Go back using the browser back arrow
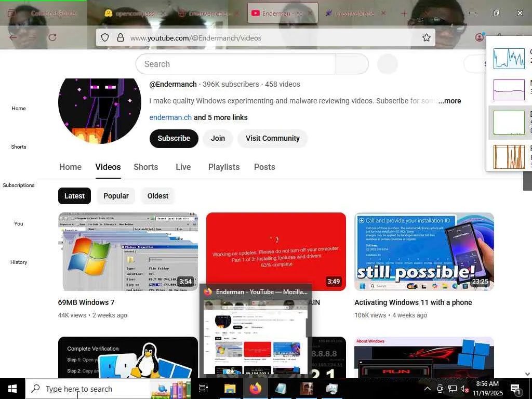Screen dimensions: 532x399 [x=13, y=37]
